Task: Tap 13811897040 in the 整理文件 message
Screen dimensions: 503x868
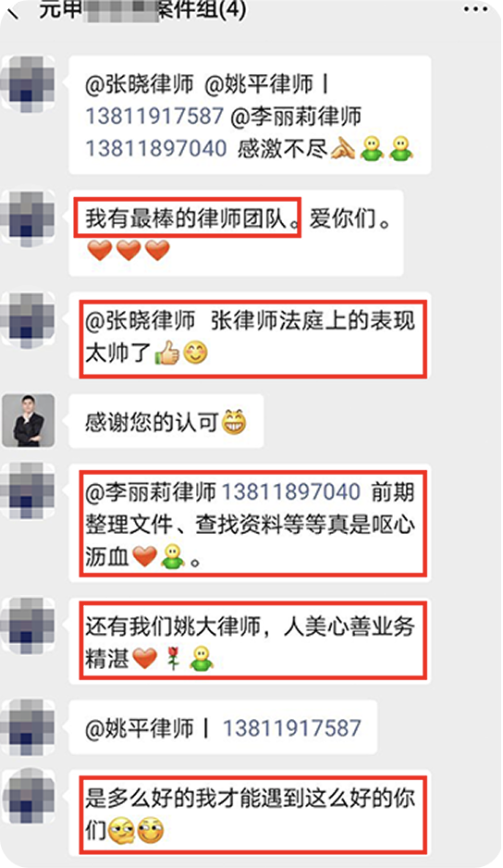Action: (x=291, y=492)
